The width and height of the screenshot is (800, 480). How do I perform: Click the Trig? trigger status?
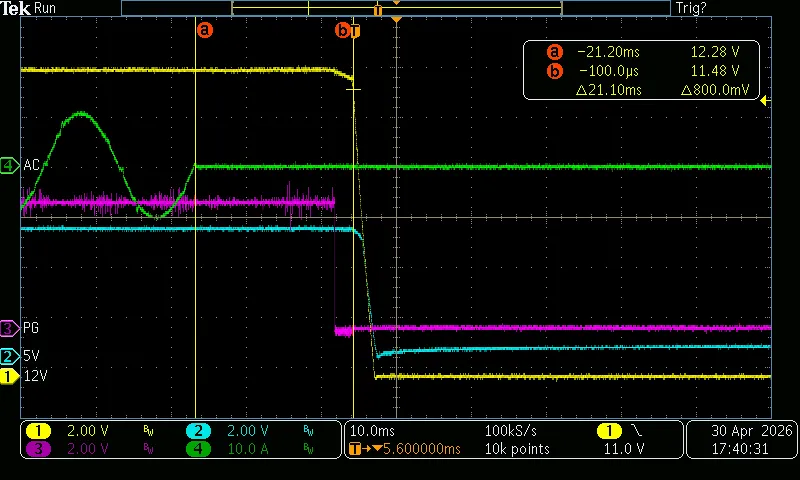click(691, 8)
